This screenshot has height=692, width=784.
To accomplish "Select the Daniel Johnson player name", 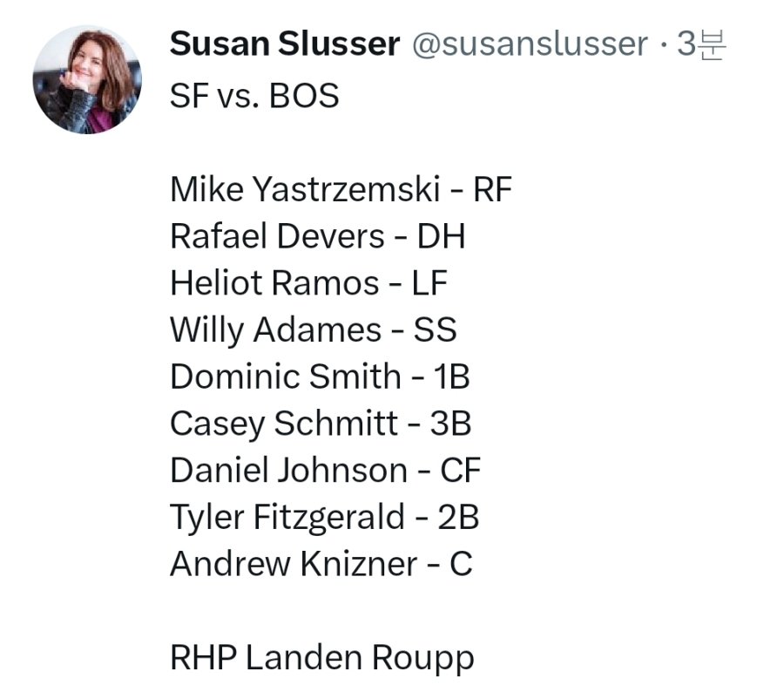I will pyautogui.click(x=288, y=471).
